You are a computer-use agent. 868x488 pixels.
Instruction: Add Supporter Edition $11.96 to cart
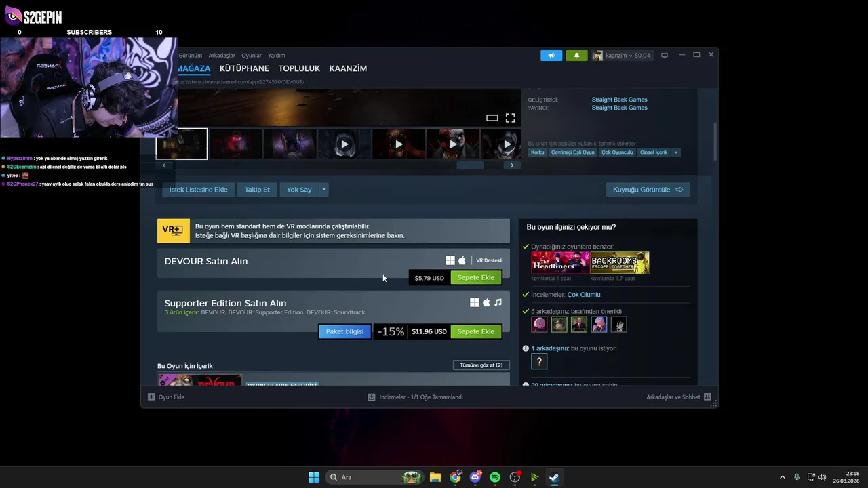pyautogui.click(x=475, y=331)
